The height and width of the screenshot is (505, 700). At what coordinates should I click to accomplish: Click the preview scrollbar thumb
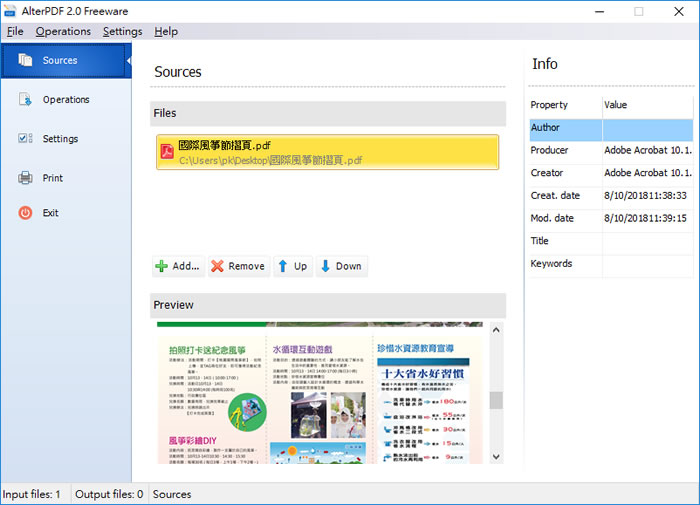(x=496, y=400)
